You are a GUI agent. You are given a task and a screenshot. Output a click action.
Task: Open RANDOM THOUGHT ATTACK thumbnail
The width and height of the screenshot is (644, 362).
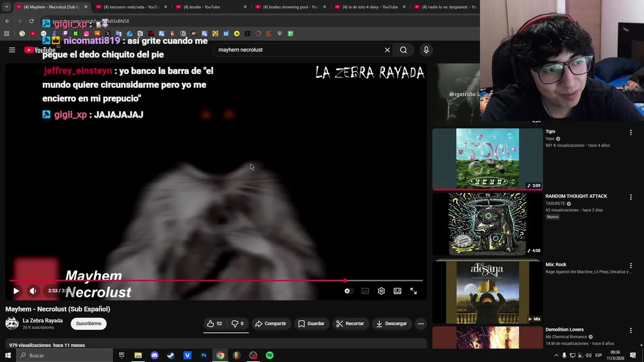pos(488,224)
